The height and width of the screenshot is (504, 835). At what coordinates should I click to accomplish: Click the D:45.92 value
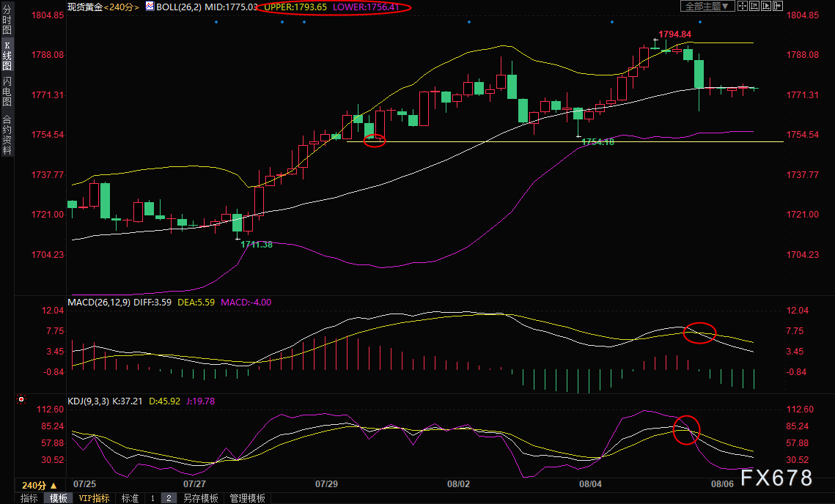(164, 401)
